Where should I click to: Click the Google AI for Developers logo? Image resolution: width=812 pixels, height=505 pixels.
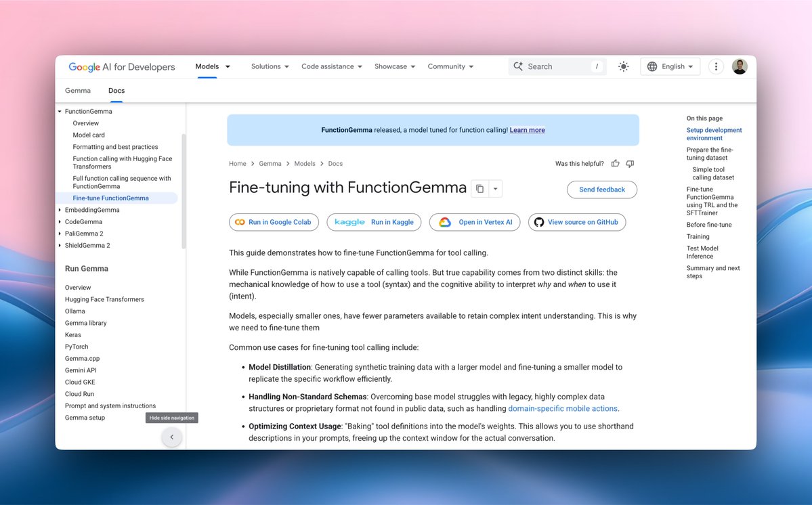[122, 67]
